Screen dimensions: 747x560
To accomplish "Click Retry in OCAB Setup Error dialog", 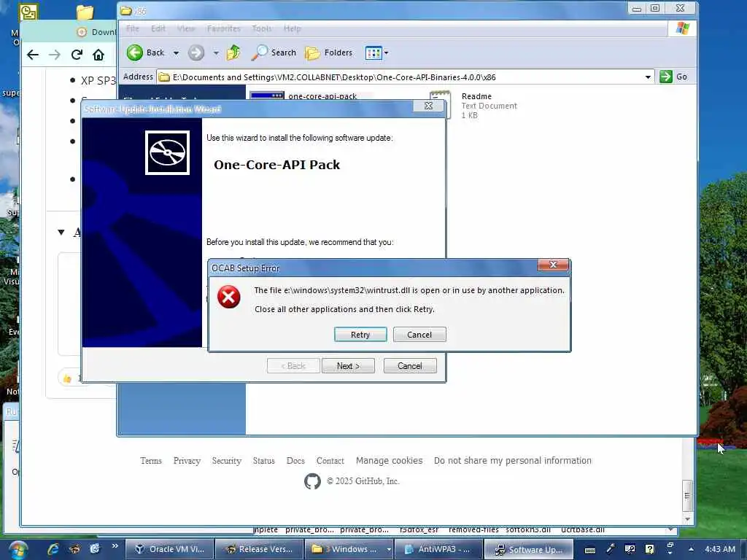I will pos(360,334).
